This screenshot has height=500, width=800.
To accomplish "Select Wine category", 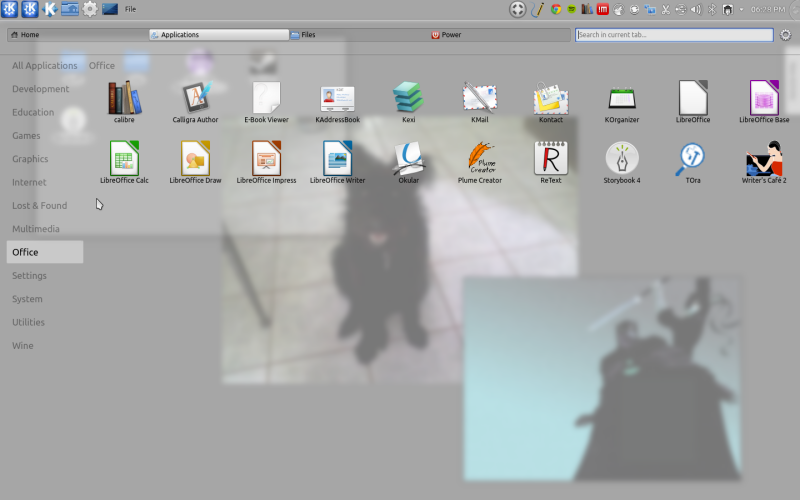I will [45, 345].
